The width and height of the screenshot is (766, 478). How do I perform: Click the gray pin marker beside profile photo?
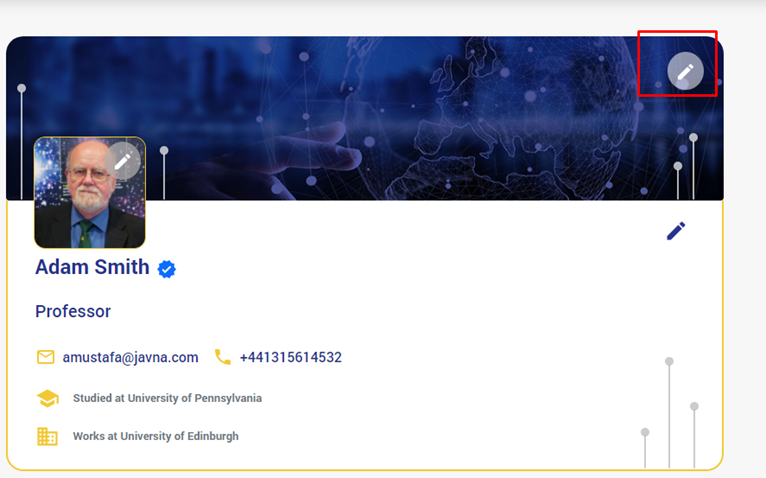[164, 173]
